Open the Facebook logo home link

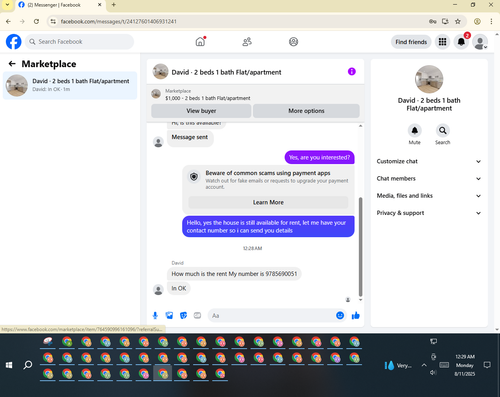pyautogui.click(x=14, y=42)
